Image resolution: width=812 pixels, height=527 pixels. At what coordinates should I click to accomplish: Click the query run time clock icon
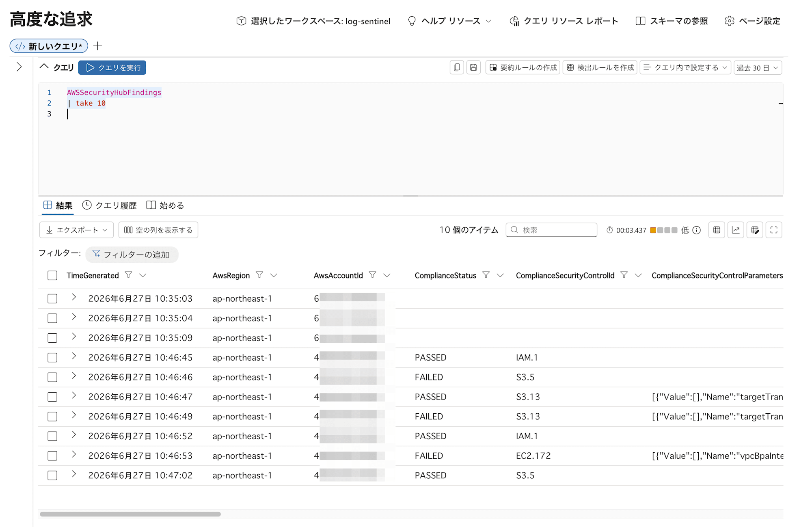point(609,230)
